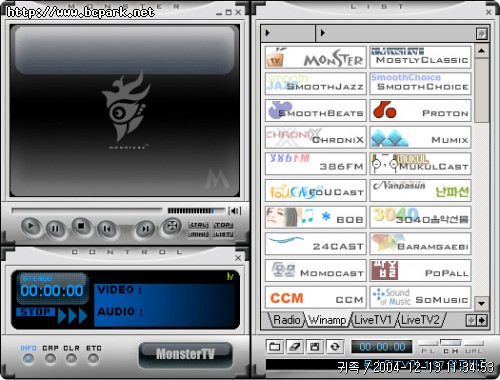The image size is (500, 380).
Task: Switch to the LiveTV2 tab
Action: 420,320
